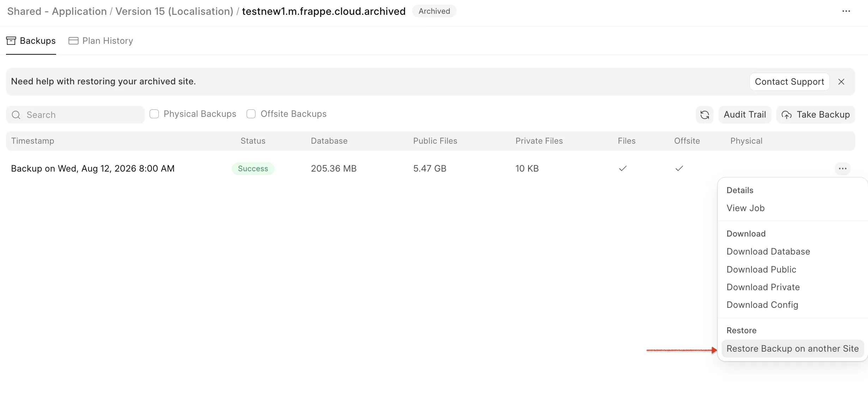Select View Job menu entry
The height and width of the screenshot is (406, 868).
point(745,208)
